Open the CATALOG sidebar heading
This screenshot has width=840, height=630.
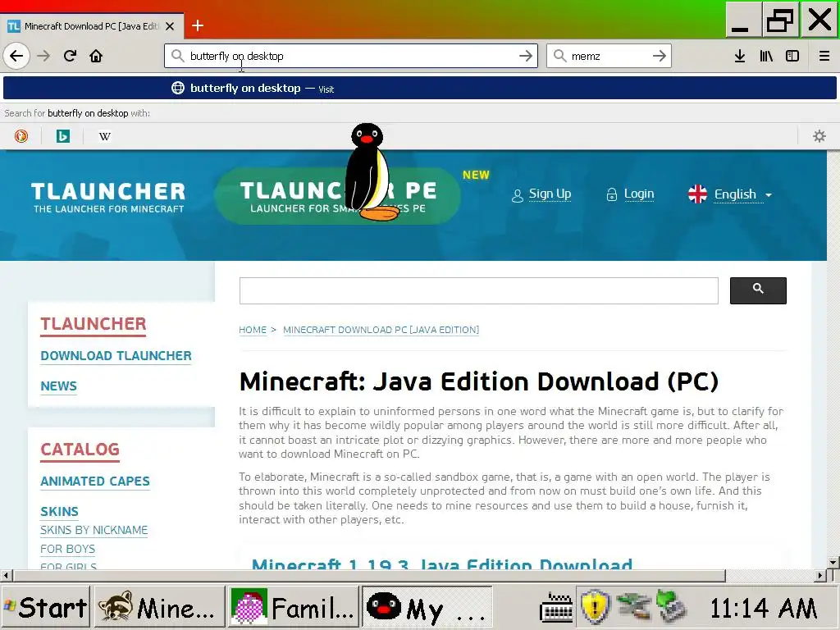[x=80, y=450]
